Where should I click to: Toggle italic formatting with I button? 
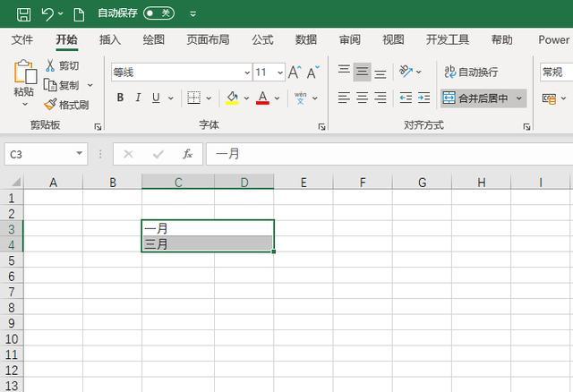tap(139, 98)
